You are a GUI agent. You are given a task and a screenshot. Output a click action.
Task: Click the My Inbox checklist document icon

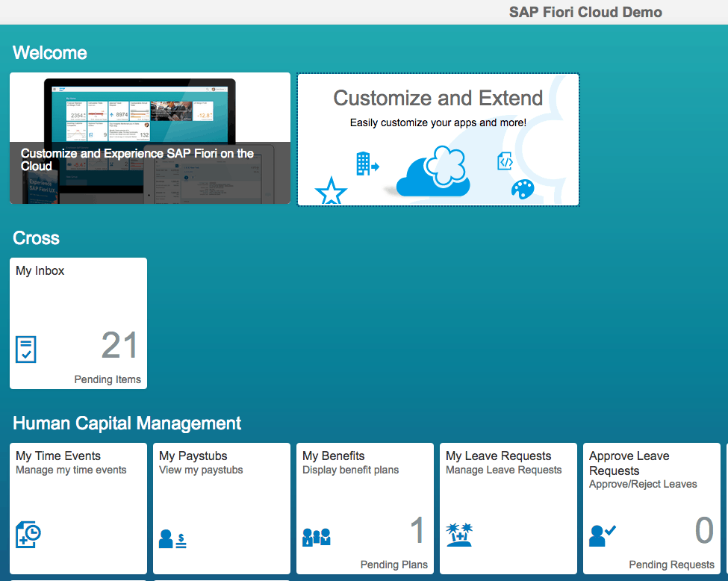tap(26, 349)
